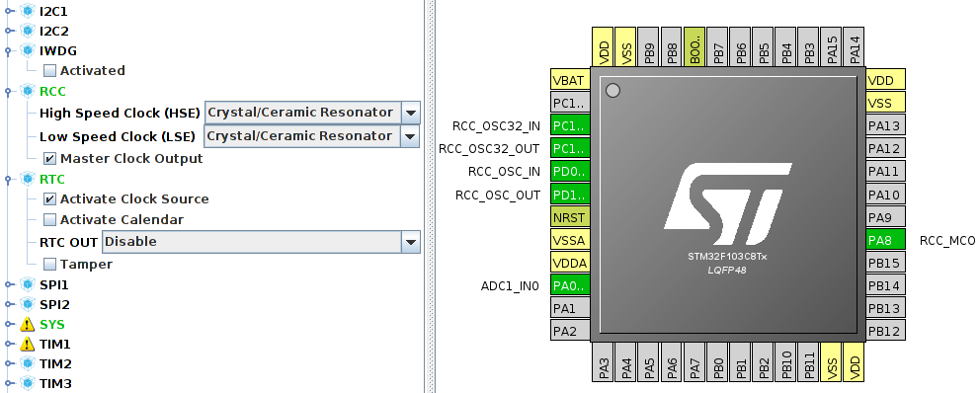Select pin PA1 on left side
980x393 pixels.
click(x=570, y=308)
